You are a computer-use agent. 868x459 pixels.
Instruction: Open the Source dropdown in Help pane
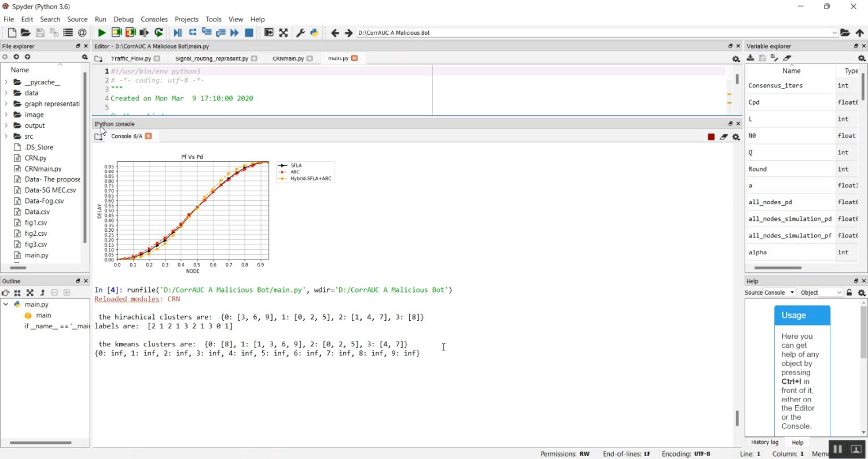779,293
